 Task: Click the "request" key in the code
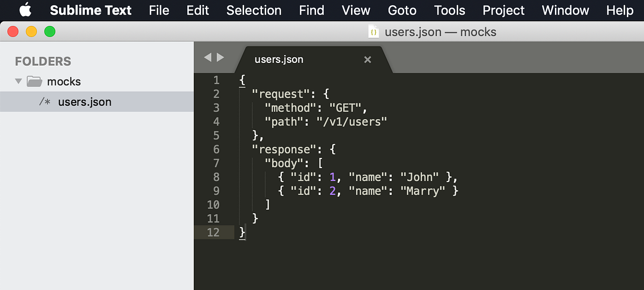tap(281, 94)
